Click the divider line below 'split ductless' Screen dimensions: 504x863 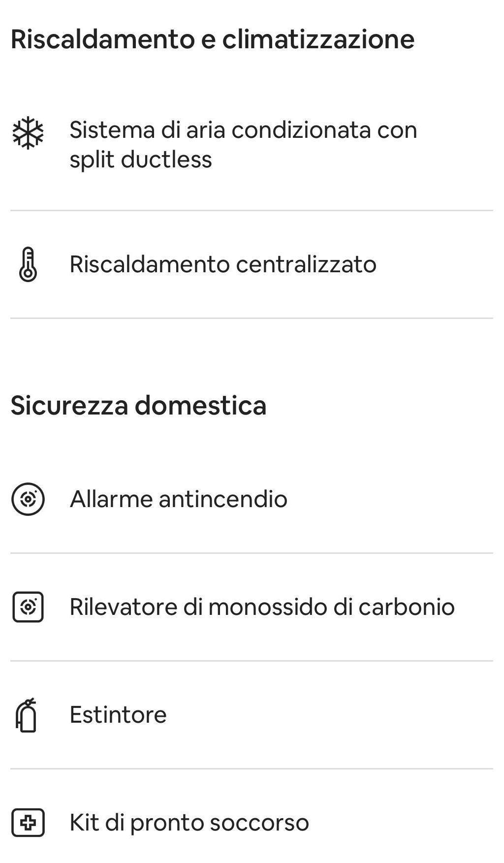click(x=252, y=211)
